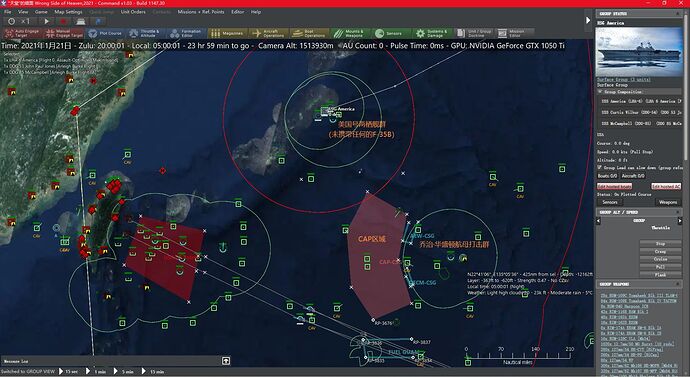Open Aircraft Operations from the toolbar

[x=269, y=33]
